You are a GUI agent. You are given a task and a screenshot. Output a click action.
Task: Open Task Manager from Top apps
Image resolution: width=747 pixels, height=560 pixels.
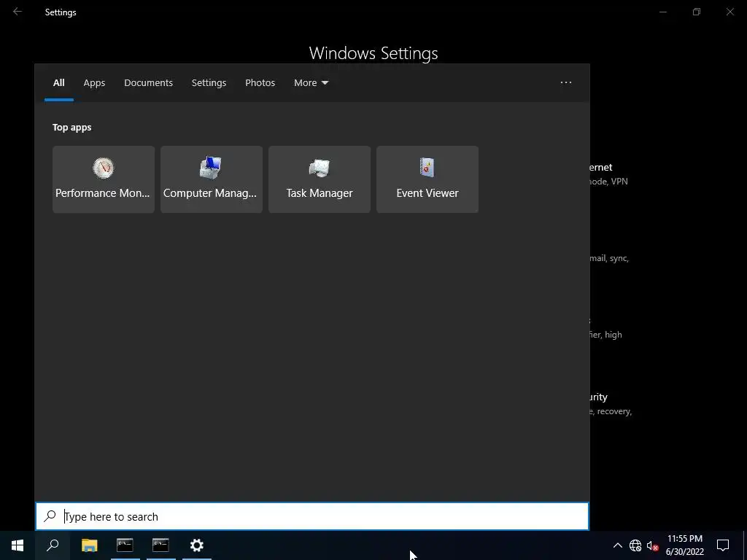320,179
